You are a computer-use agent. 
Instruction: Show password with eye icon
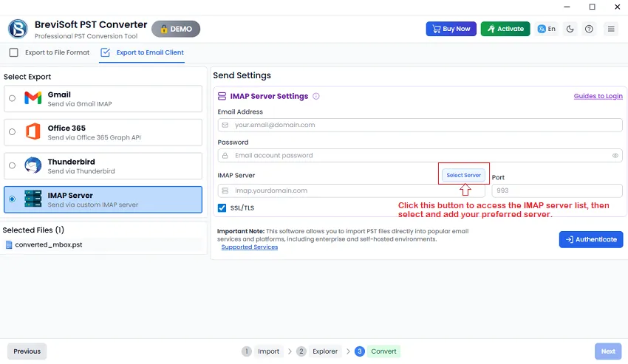615,155
